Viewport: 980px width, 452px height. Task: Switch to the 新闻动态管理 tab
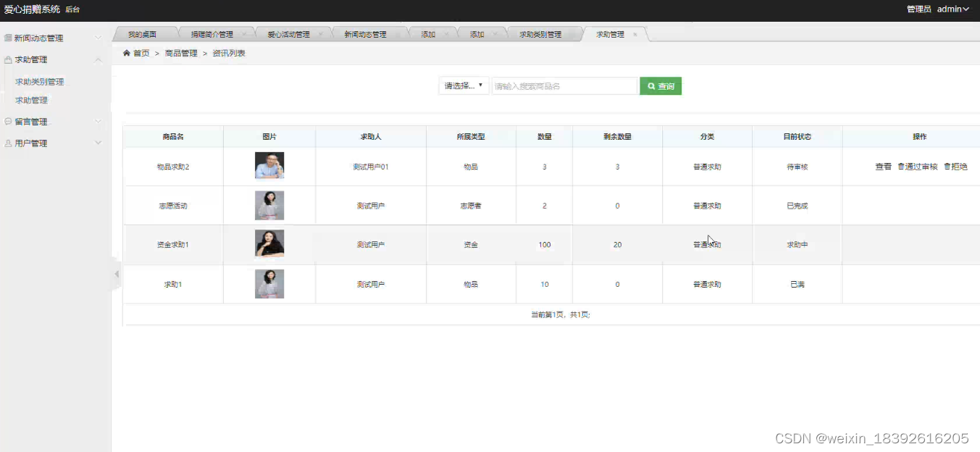point(365,34)
